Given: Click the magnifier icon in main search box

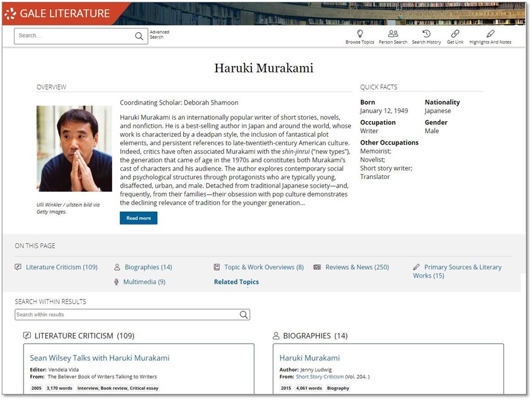Looking at the screenshot, I should pyautogui.click(x=139, y=36).
